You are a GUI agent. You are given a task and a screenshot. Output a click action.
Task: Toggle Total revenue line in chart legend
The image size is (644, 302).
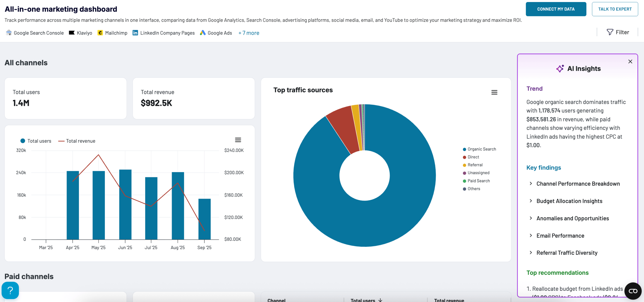pyautogui.click(x=77, y=141)
